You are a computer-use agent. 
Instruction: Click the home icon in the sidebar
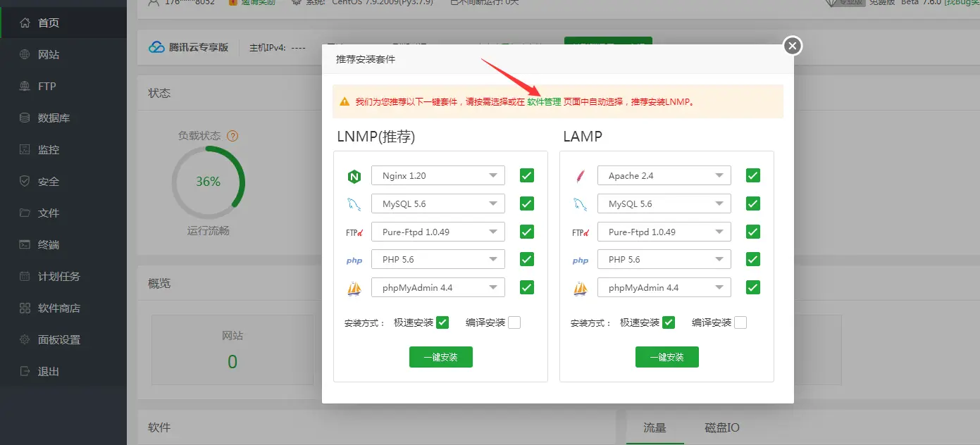coord(25,23)
